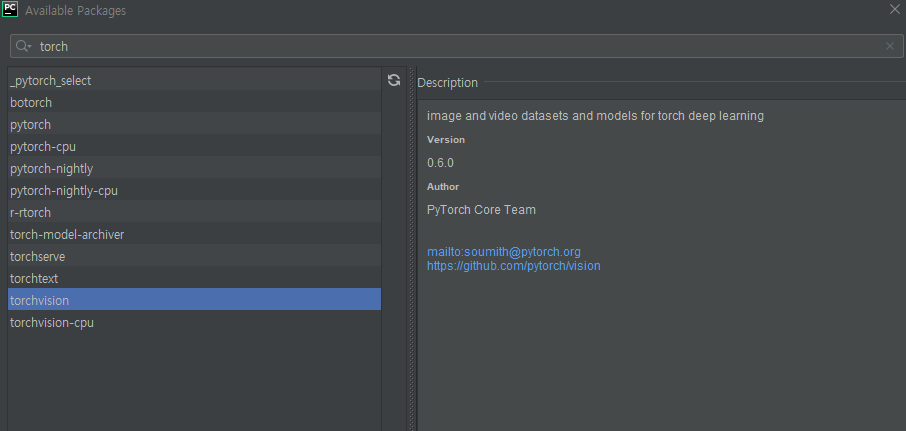Select the torchserve package

coord(194,257)
